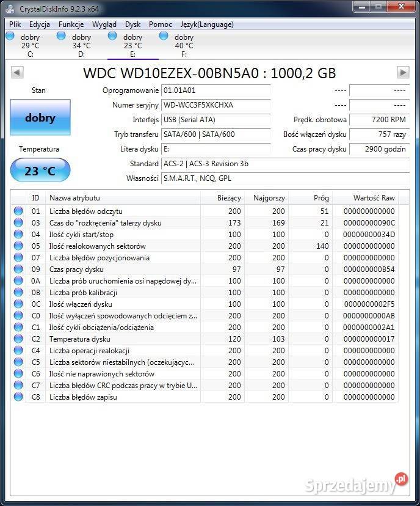Go to next disk with right arrow

click(x=403, y=73)
